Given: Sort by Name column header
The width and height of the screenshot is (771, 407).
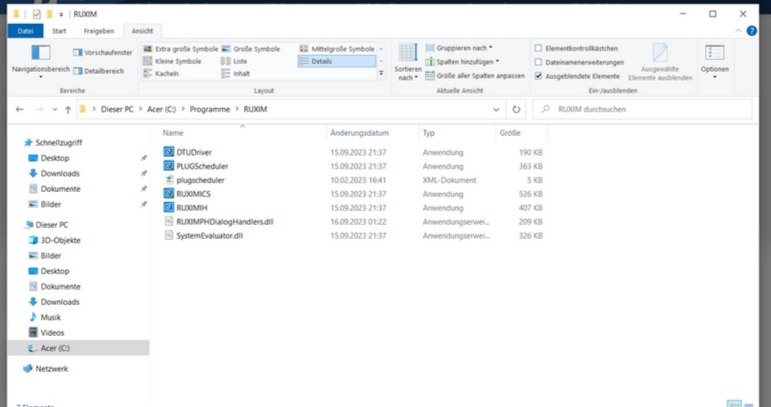Looking at the screenshot, I should pos(173,133).
